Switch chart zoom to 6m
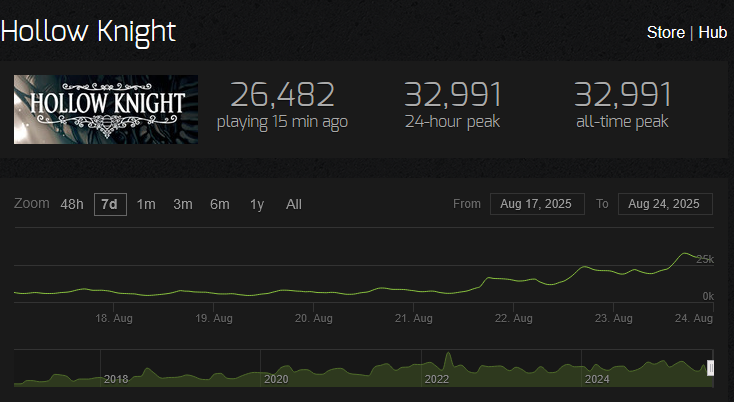Image resolution: width=734 pixels, height=402 pixels. pyautogui.click(x=220, y=205)
